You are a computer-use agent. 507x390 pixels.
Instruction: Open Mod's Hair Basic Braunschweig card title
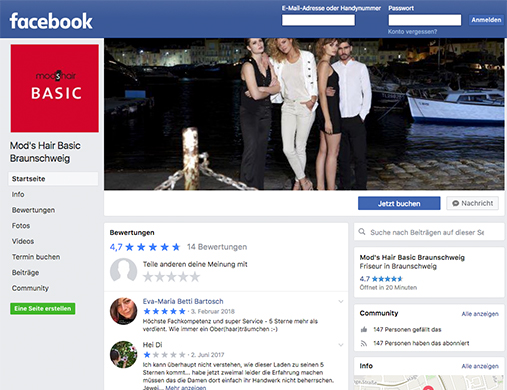pyautogui.click(x=412, y=257)
